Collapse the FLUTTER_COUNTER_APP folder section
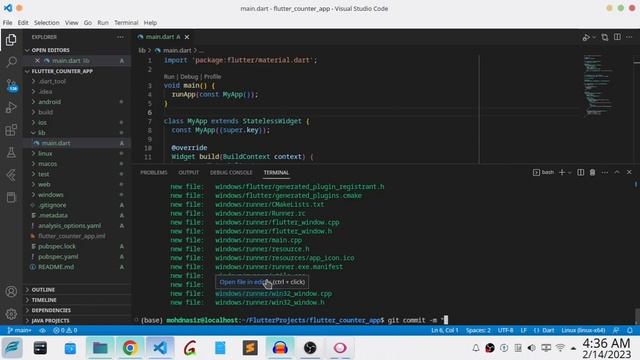This screenshot has height=360, width=640. 59,71
